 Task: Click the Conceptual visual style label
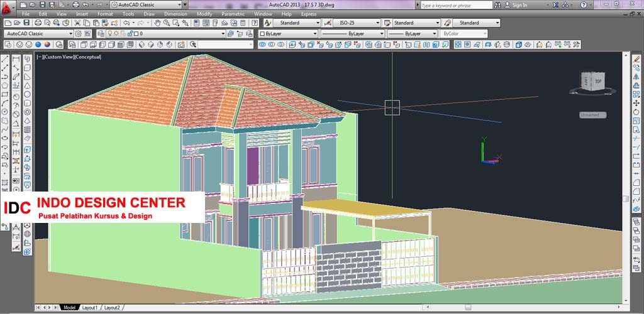(x=88, y=57)
